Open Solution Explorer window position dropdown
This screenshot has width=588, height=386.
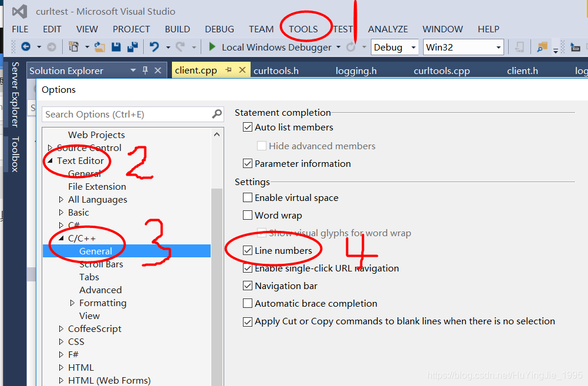[133, 71]
